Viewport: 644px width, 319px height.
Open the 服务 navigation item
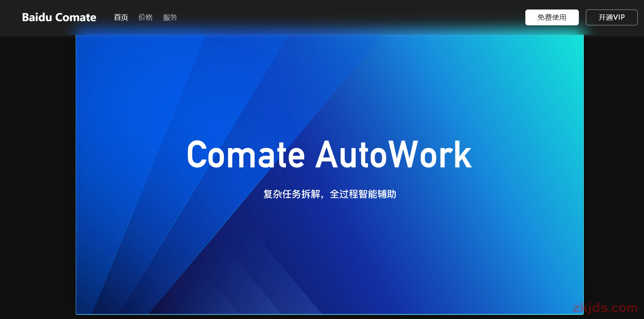tap(170, 17)
